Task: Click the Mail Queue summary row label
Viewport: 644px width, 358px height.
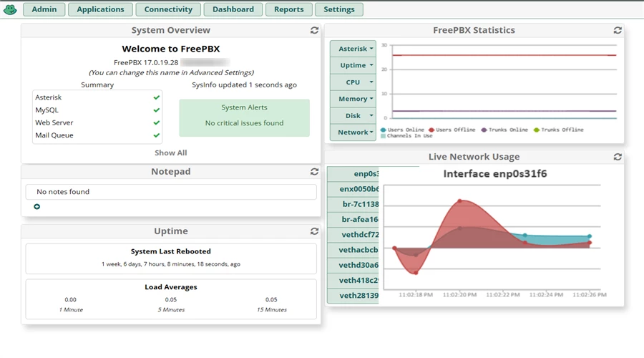Action: pyautogui.click(x=54, y=135)
